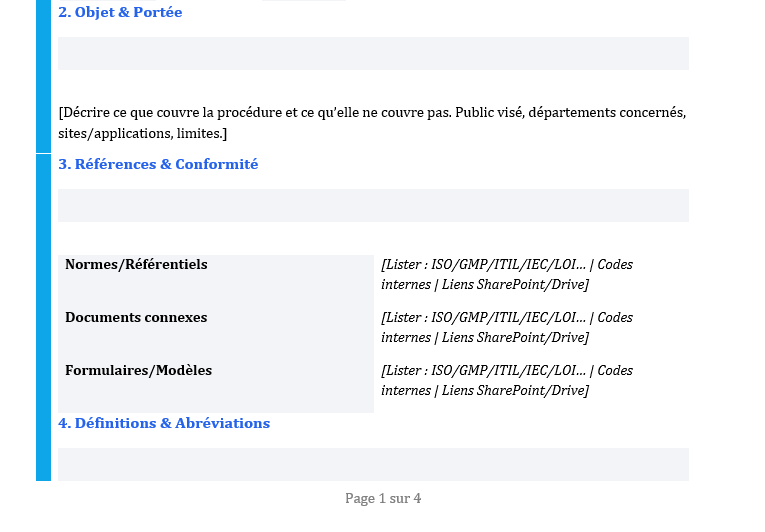Click the '[Lister : ISO/GMP…' line beside Formulaires/Modèles
This screenshot has height=532, width=765.
tap(506, 371)
